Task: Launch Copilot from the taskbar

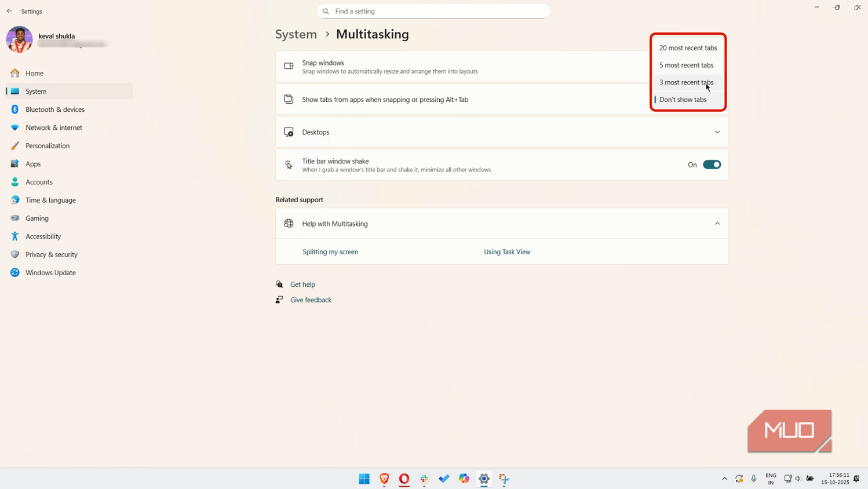Action: (464, 479)
